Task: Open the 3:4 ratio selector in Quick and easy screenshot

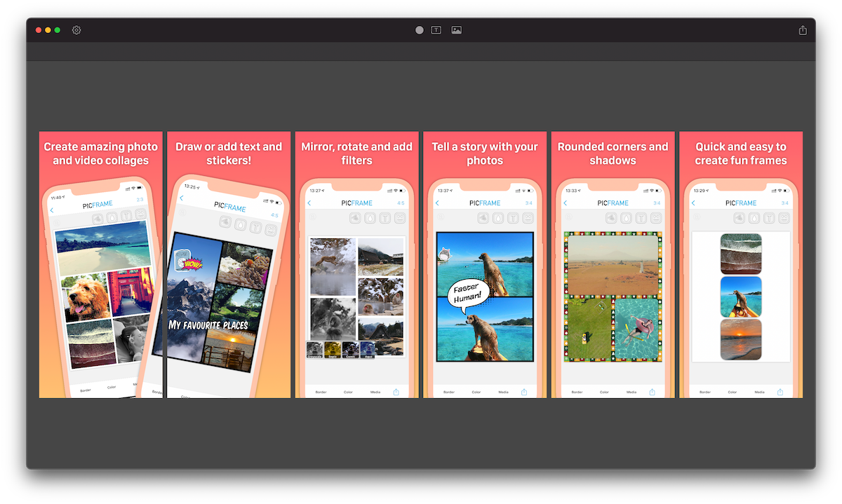Action: (x=784, y=203)
